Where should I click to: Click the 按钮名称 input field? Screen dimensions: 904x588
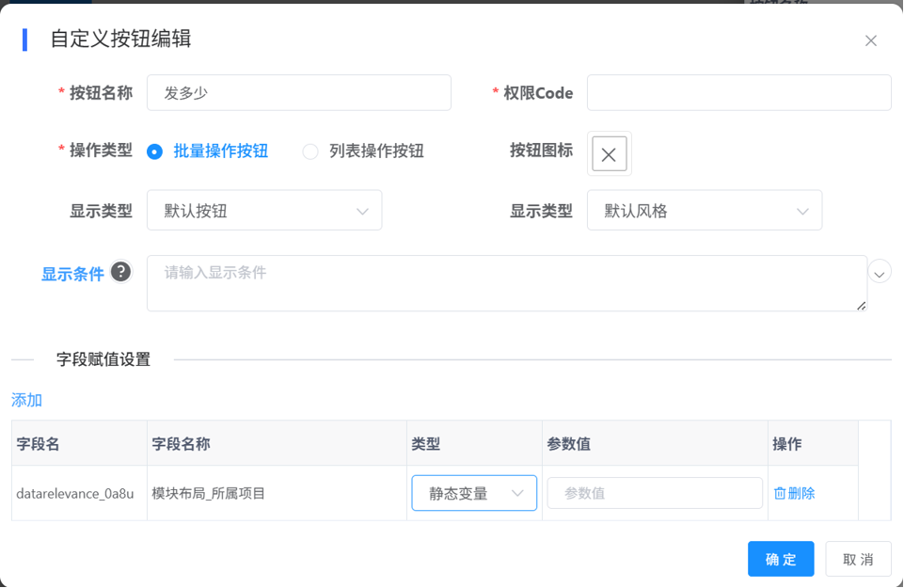click(x=298, y=93)
